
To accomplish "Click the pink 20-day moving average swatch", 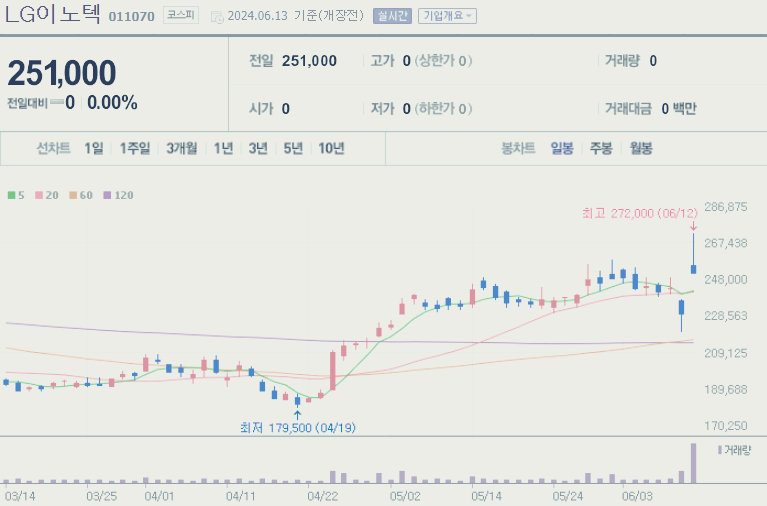I will click(x=39, y=195).
